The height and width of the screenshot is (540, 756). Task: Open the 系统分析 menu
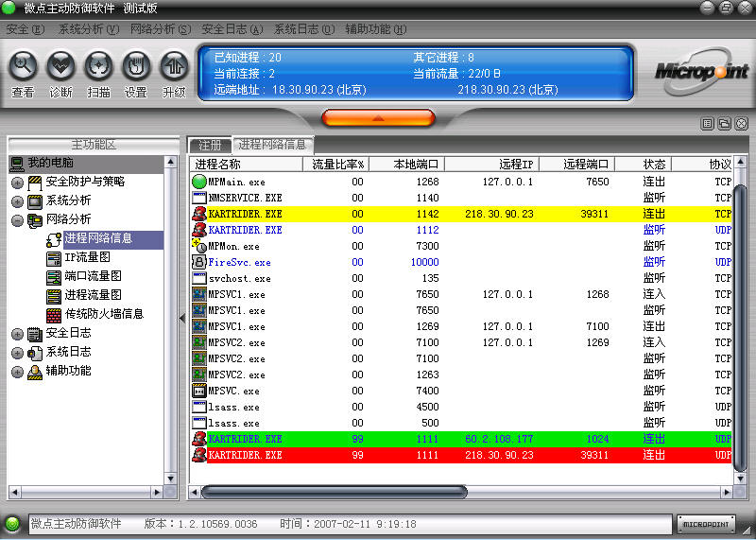[x=89, y=29]
